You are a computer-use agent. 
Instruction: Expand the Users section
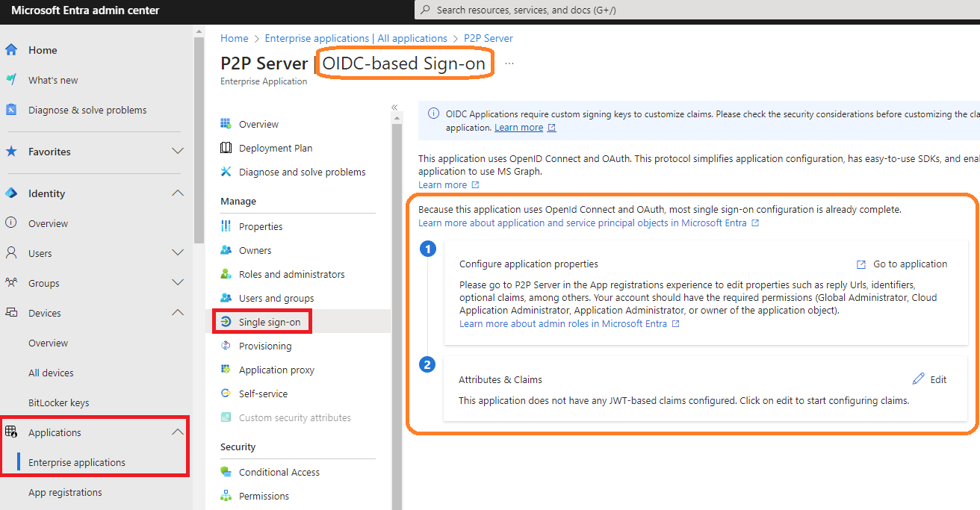coord(177,252)
